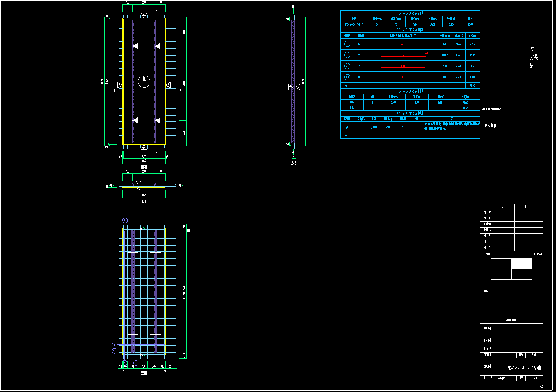Click rebar mark circle 2 in rebar table
Screen dimensions: 556x392
click(347, 55)
